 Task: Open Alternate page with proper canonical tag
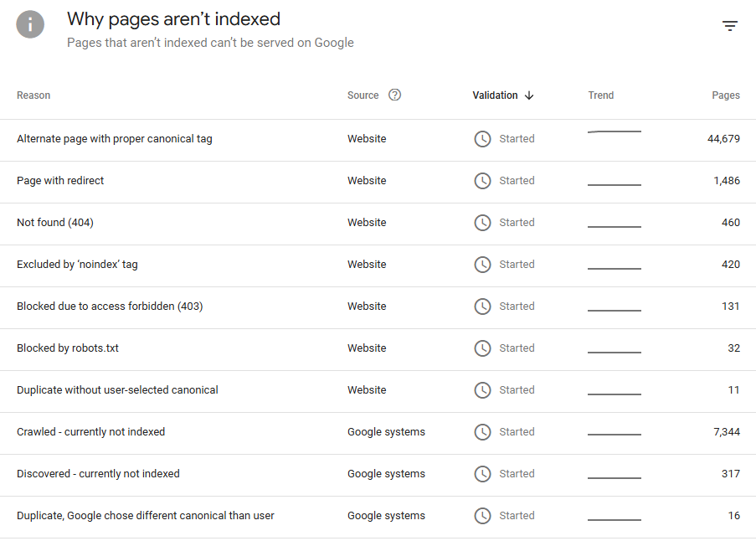click(x=115, y=139)
